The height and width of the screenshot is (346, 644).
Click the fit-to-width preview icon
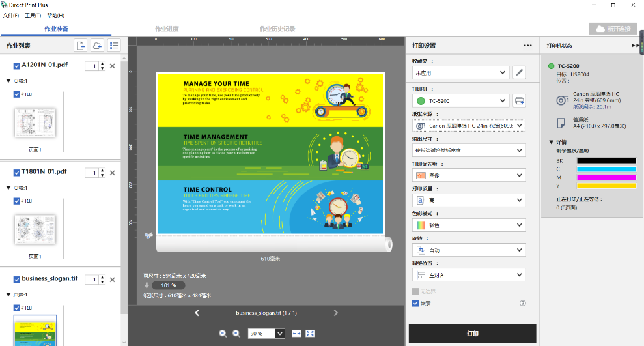[297, 333]
